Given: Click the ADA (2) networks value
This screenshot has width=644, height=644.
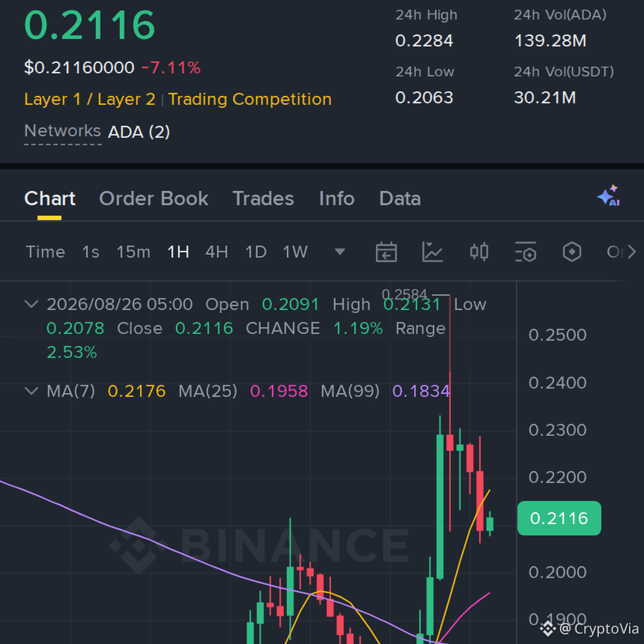Looking at the screenshot, I should [x=139, y=132].
